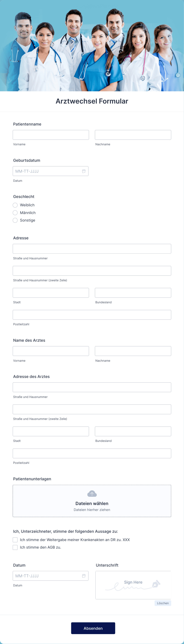This screenshot has width=184, height=644.
Task: Select the Männlich gender option
Action: click(15, 213)
